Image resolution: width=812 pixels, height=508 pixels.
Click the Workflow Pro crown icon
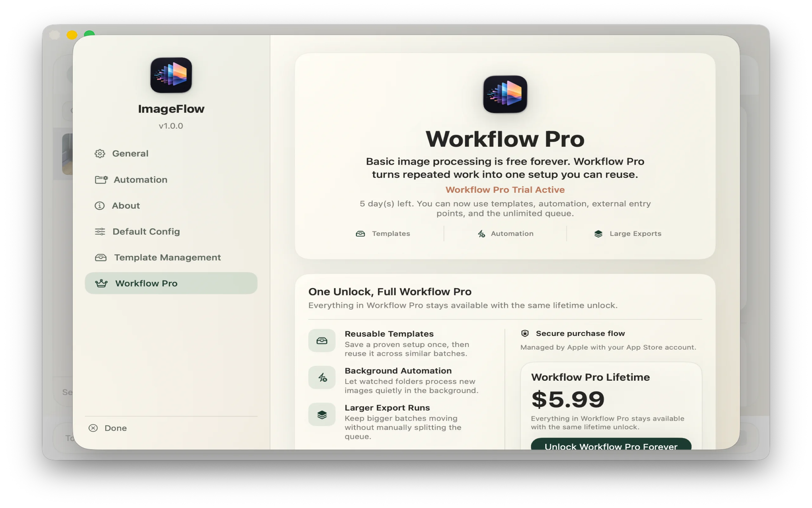pyautogui.click(x=101, y=284)
